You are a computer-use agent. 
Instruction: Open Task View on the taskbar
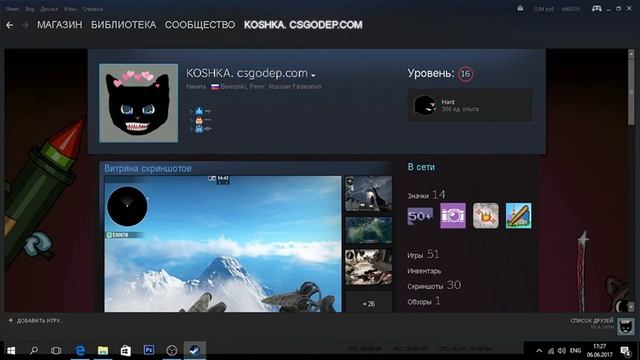pyautogui.click(x=56, y=350)
